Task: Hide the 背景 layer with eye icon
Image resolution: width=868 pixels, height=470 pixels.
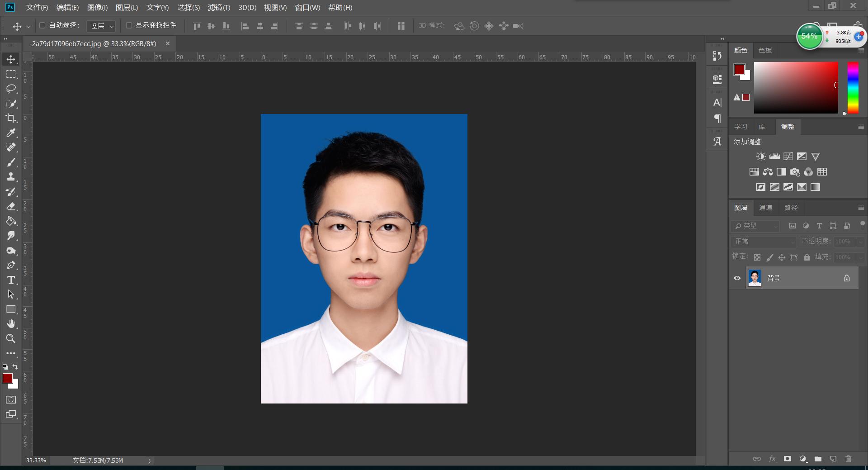Action: coord(737,278)
